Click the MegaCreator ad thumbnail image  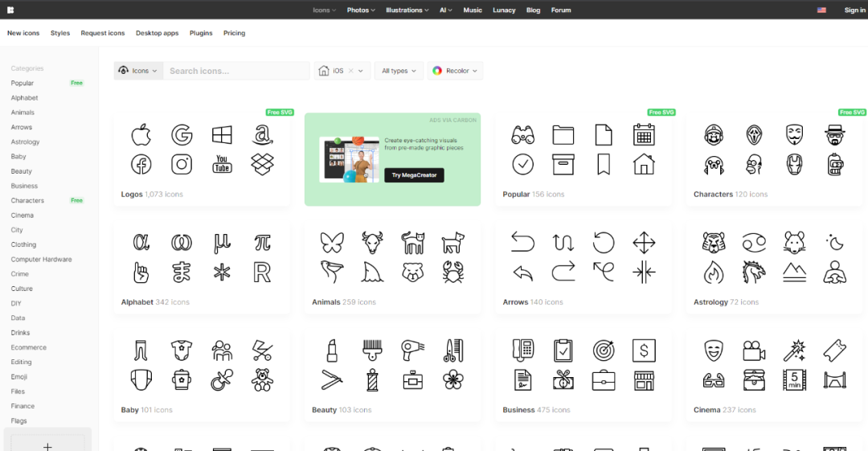[350, 159]
